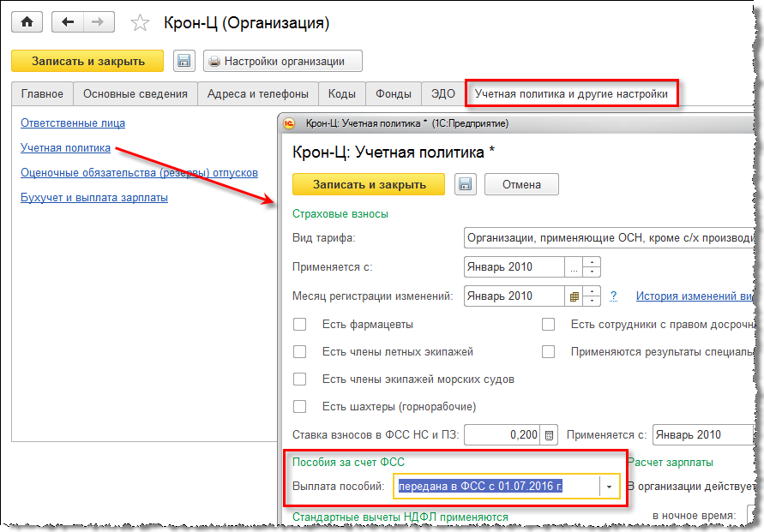Open Адреса и телефоны tab
This screenshot has width=764, height=532.
coord(258,94)
